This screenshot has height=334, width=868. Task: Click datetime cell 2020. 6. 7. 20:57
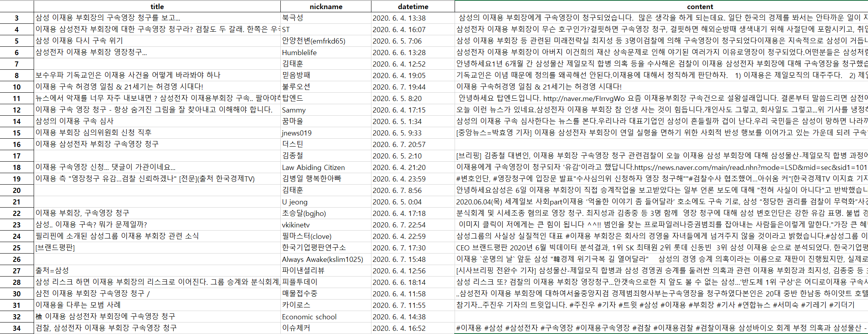413,144
